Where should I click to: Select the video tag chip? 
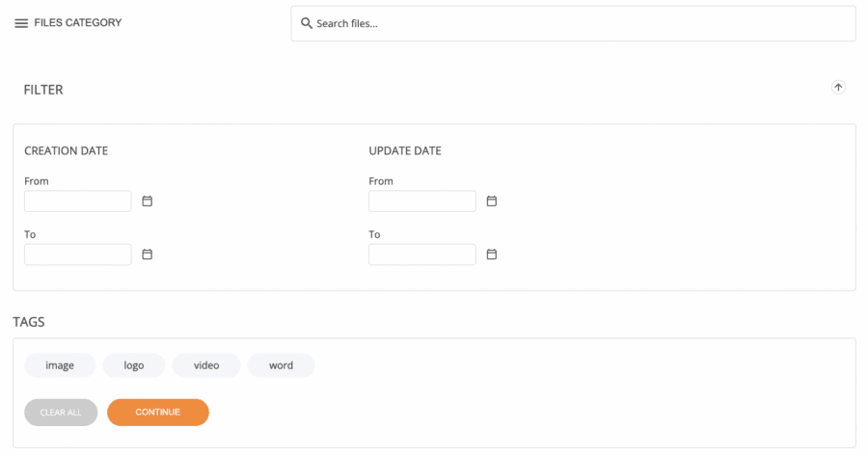pos(206,365)
